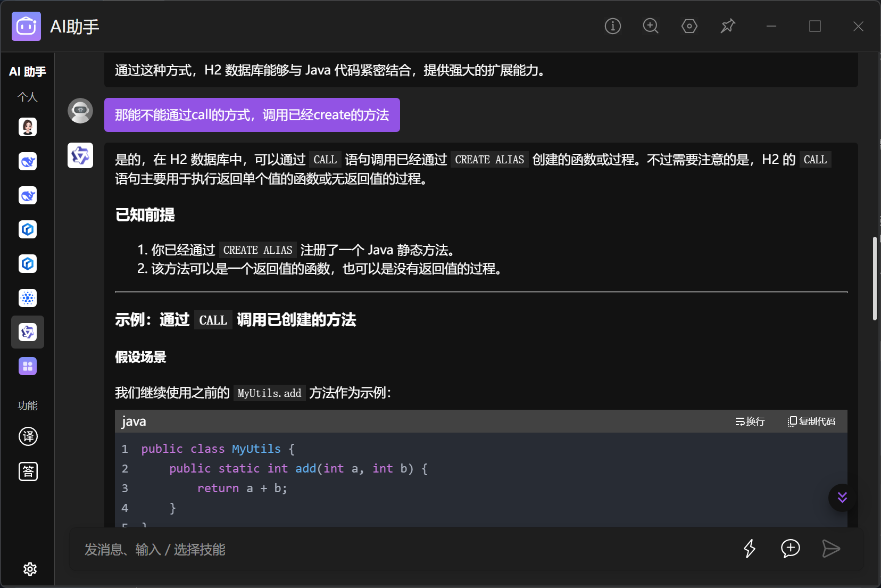The width and height of the screenshot is (881, 588).
Task: Click the AI助手 robot logo
Action: click(26, 26)
